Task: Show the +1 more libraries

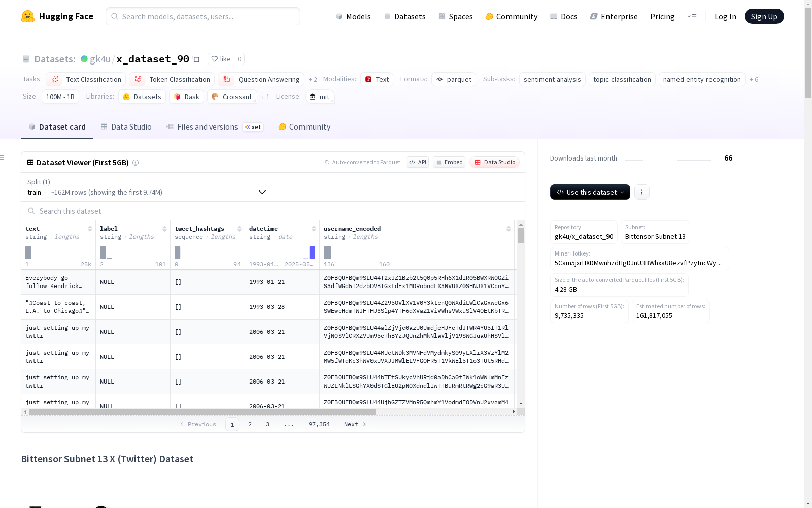Action: pos(265,97)
